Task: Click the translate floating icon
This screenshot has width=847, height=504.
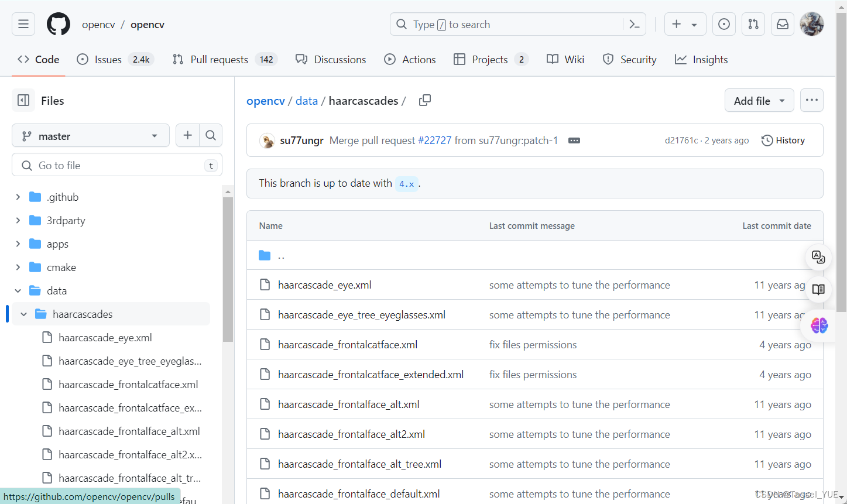Action: pos(818,257)
